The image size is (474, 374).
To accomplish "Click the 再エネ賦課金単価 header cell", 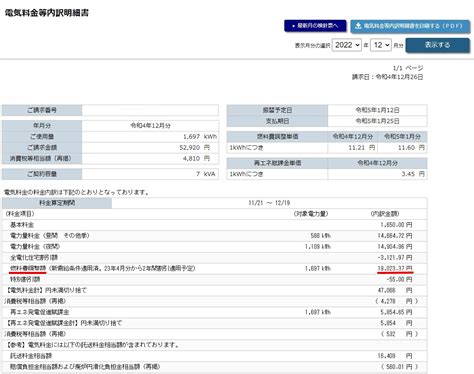I will (x=277, y=163).
